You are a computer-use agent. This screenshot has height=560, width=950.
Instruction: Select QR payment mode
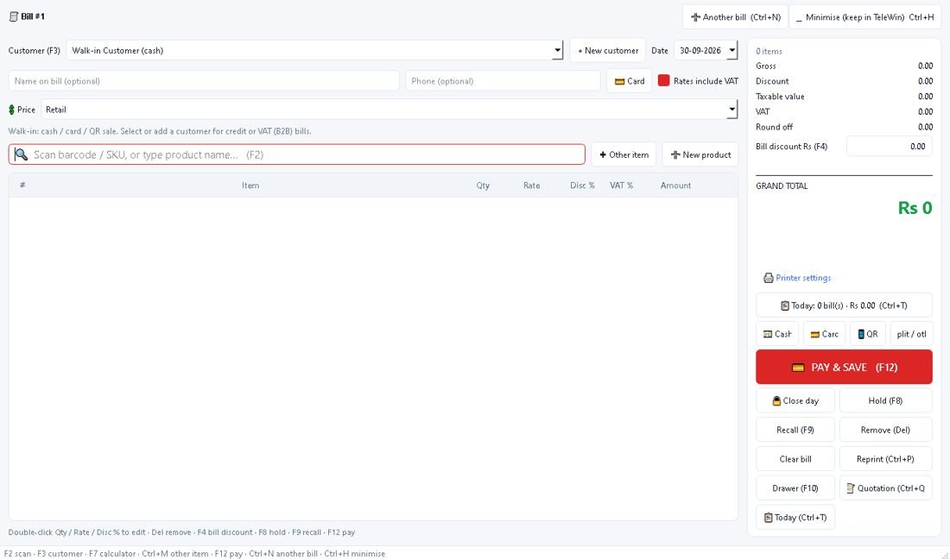coord(868,334)
